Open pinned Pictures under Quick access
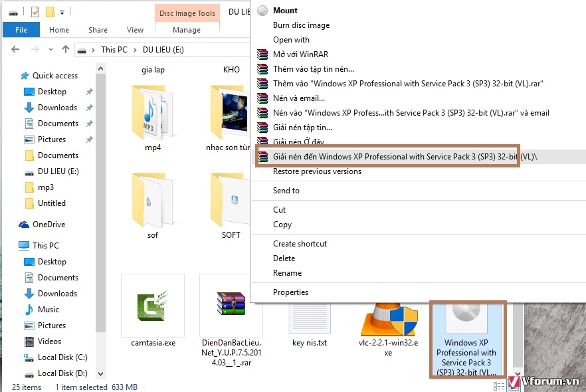The width and height of the screenshot is (586, 392). coord(52,140)
